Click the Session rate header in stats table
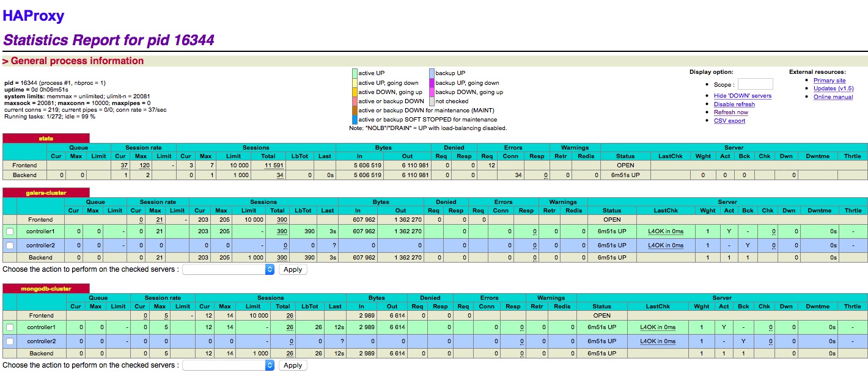This screenshot has height=378, width=868. pos(144,148)
